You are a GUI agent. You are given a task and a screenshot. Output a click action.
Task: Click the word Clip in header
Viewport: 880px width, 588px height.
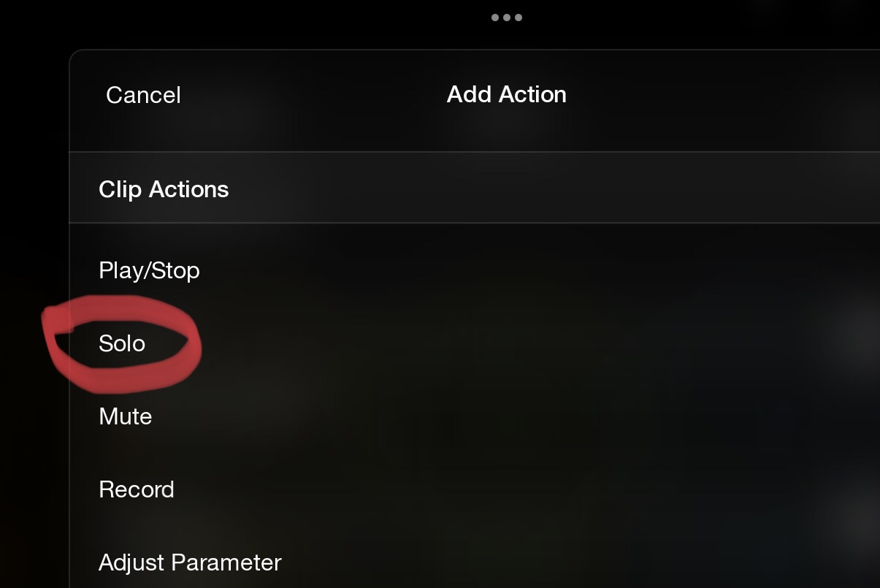point(120,189)
